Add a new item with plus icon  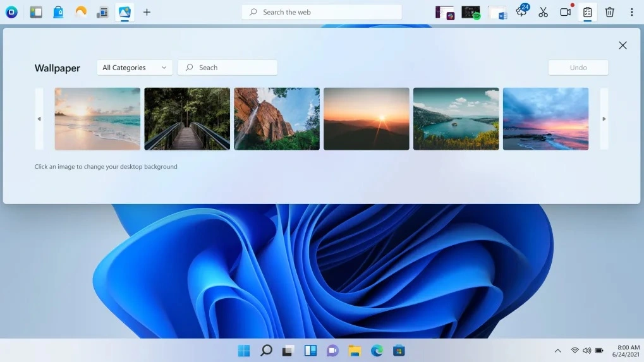tap(147, 12)
